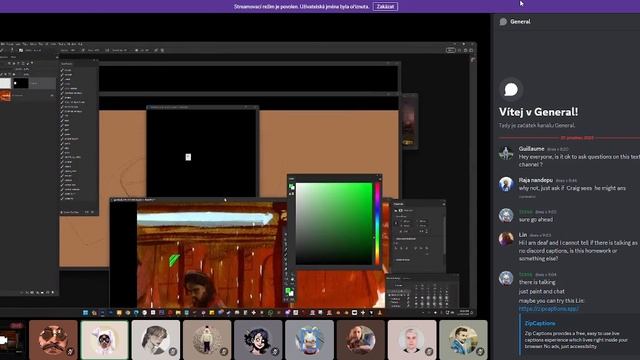Screen dimensions: 640x360
Task: Select the blue and white rabbit participant tile
Action: coord(309,340)
